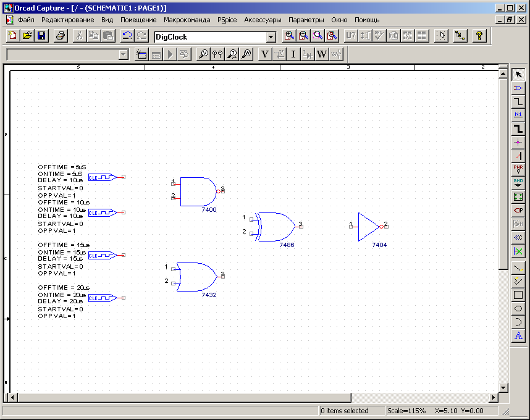530x420 pixels.
Task: Open the Помещение menu
Action: coord(138,20)
